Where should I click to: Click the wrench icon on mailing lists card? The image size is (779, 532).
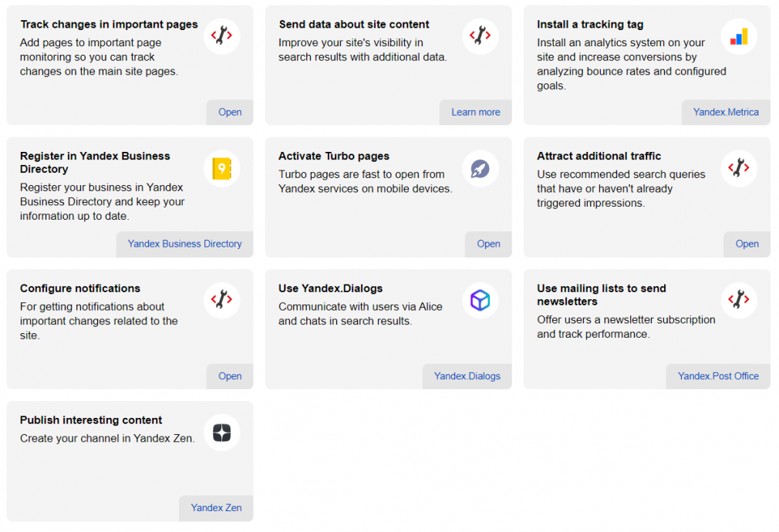click(x=739, y=300)
